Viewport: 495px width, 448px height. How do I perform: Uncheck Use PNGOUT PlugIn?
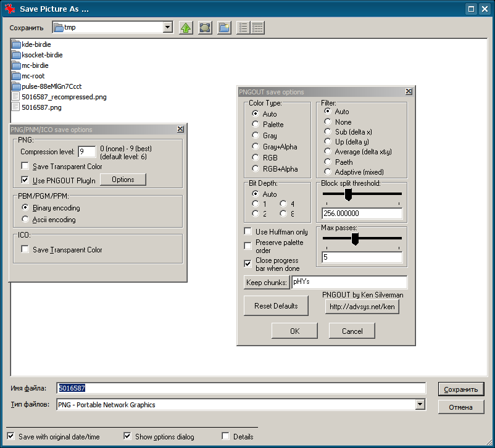click(25, 180)
